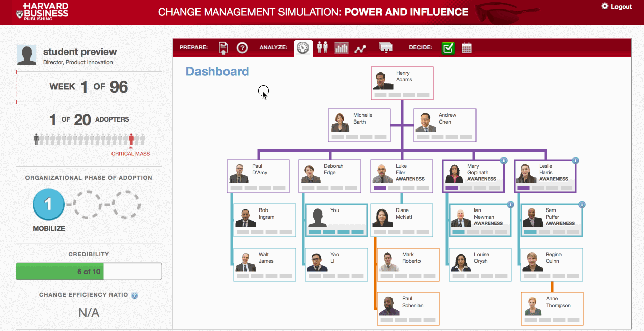This screenshot has height=331, width=644.
Task: Select Mark Roberto card
Action: pyautogui.click(x=408, y=265)
